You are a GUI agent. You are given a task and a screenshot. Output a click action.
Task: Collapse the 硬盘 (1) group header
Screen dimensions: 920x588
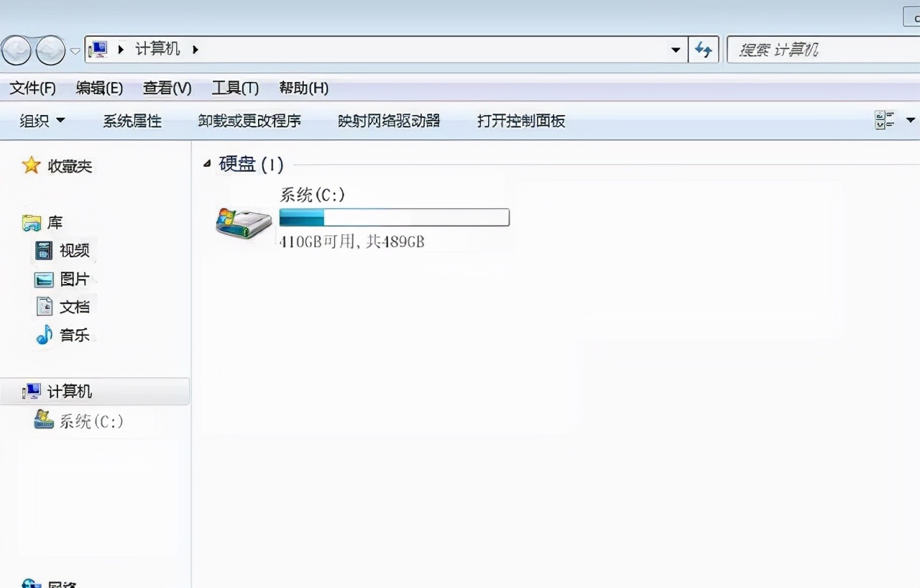(x=207, y=164)
